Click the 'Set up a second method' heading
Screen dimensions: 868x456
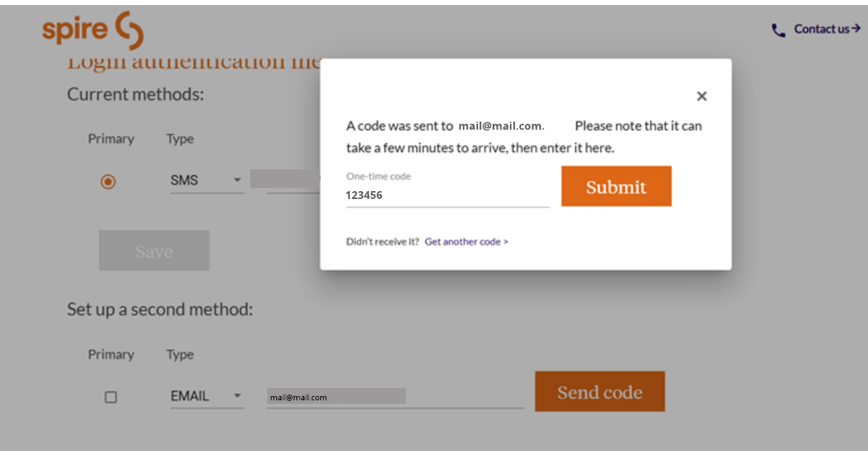coord(160,310)
